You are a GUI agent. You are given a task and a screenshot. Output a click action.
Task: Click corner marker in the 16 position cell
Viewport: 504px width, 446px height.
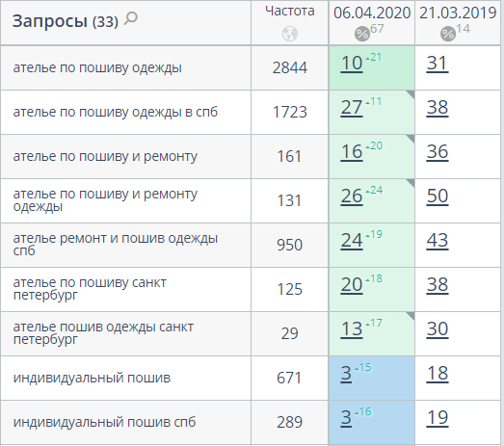tap(411, 139)
